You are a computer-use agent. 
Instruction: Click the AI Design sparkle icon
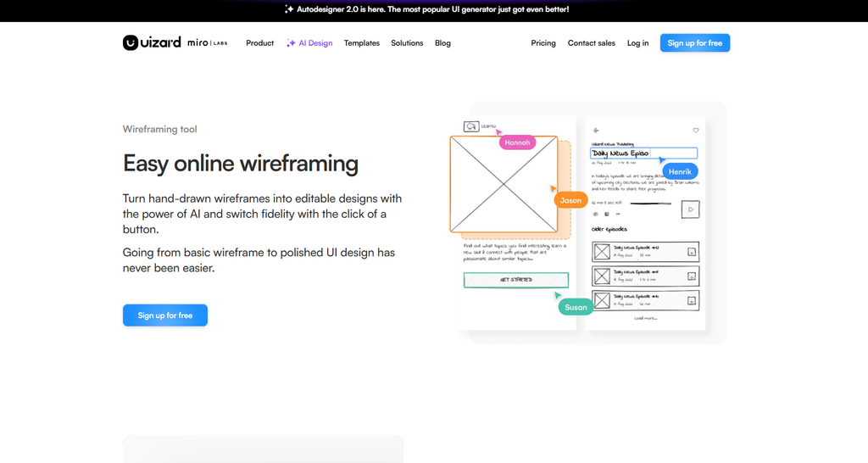[x=291, y=43]
